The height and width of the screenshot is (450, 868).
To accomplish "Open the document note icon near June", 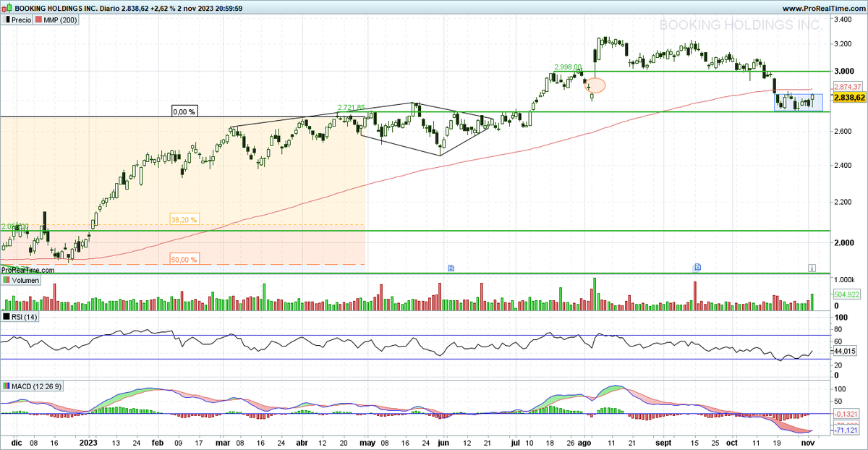I will pyautogui.click(x=451, y=267).
